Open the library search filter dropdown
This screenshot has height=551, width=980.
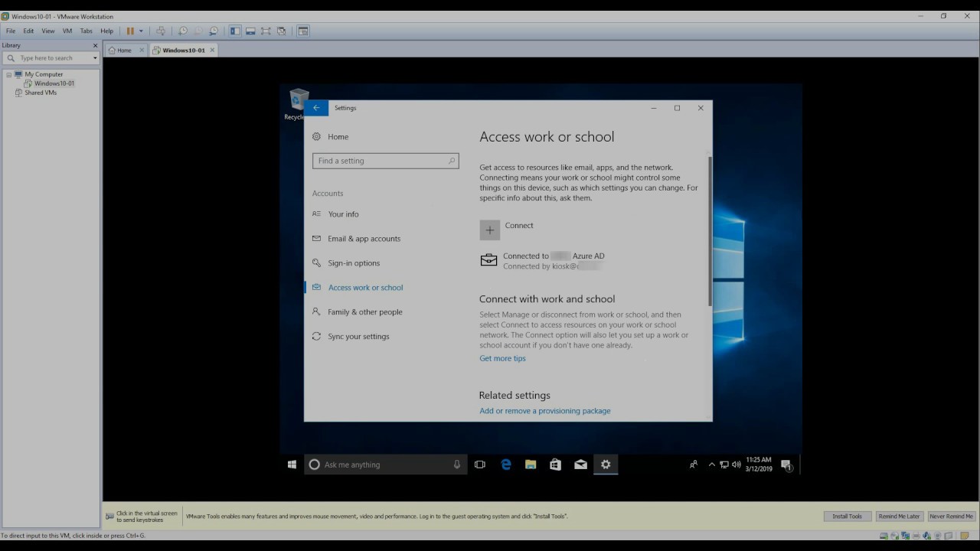click(x=95, y=58)
